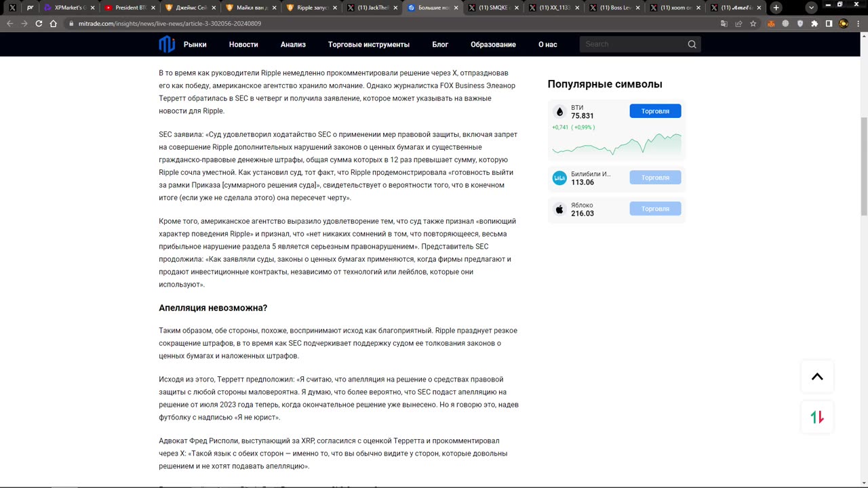Image resolution: width=868 pixels, height=488 pixels.
Task: Click the globe extension icon
Action: pyautogui.click(x=785, y=23)
